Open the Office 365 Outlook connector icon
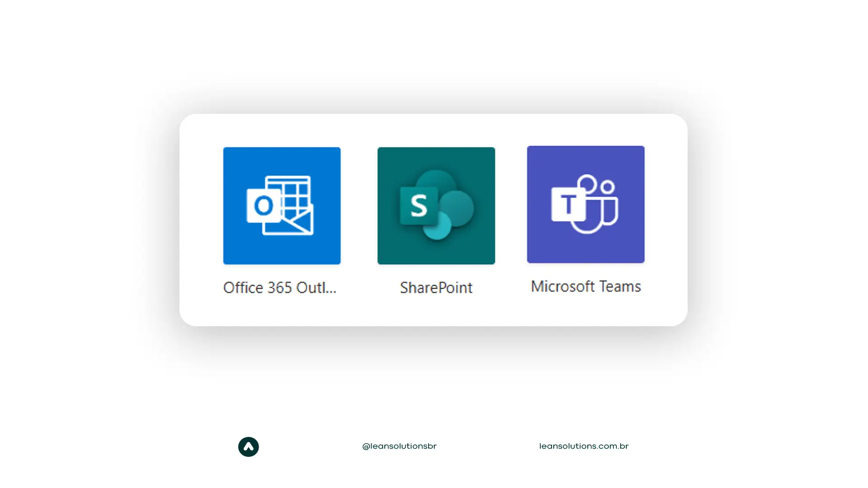Screen dimensions: 868x488 [282, 206]
